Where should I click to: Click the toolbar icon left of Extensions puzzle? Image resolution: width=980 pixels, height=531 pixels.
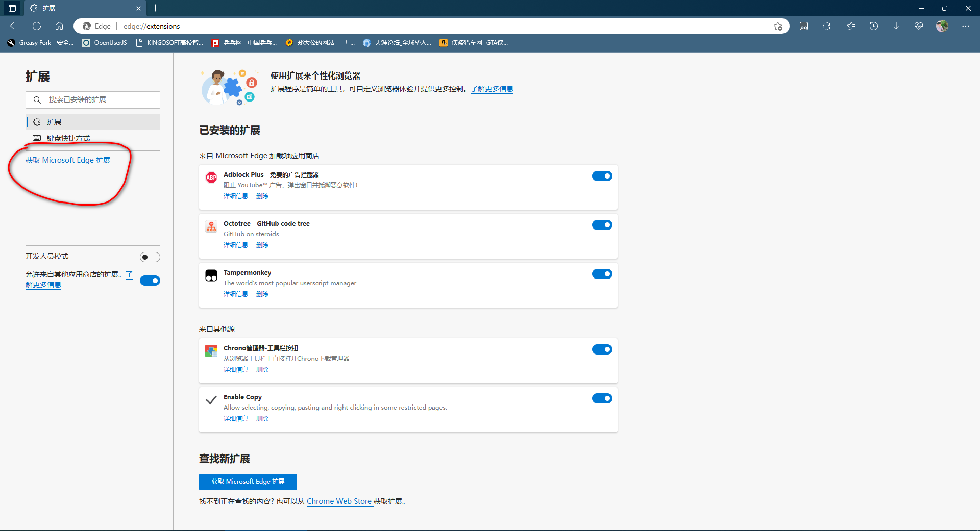804,26
